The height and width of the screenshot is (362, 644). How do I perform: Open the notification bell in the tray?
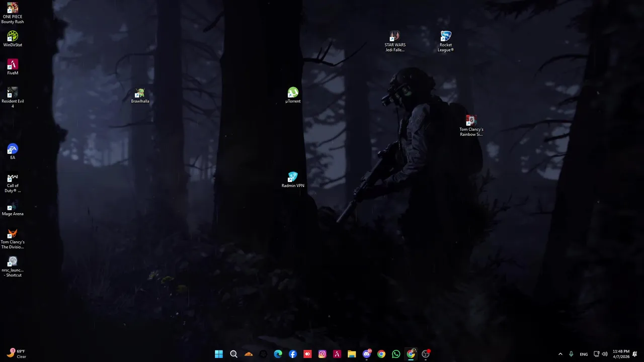(635, 354)
